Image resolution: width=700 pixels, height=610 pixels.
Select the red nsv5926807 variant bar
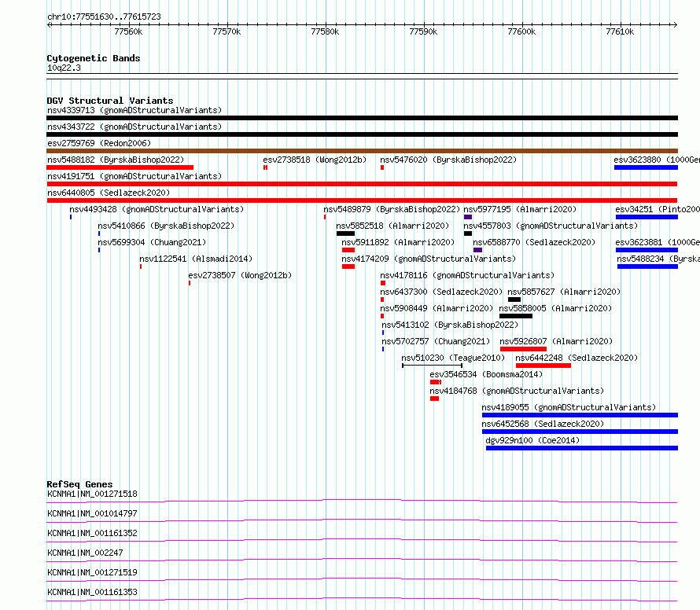pos(523,349)
